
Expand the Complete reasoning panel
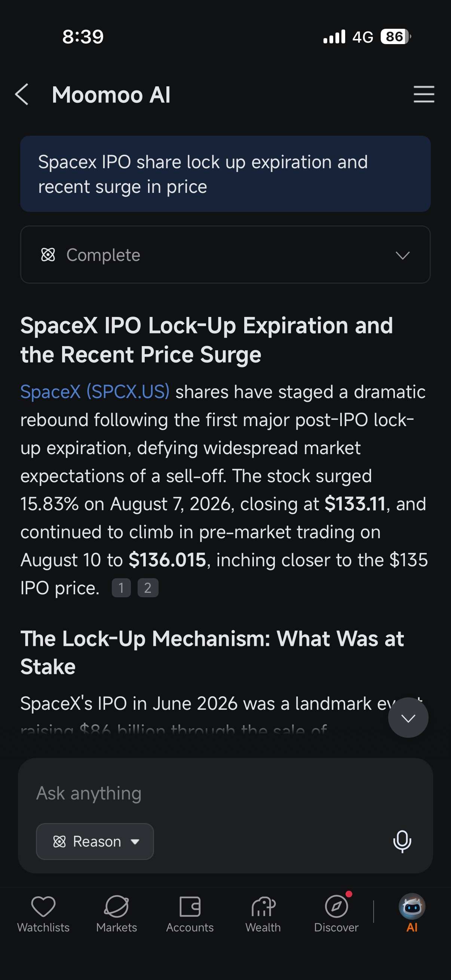(225, 255)
